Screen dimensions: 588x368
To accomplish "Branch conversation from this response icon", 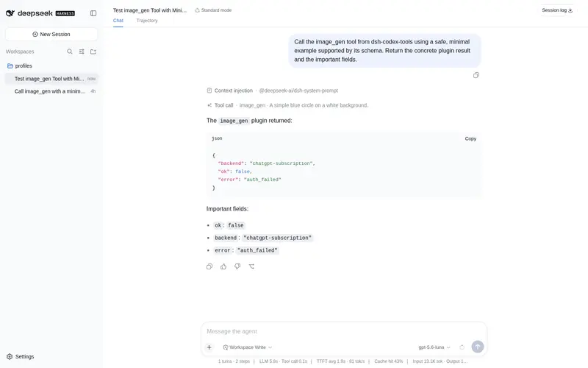I will click(251, 266).
